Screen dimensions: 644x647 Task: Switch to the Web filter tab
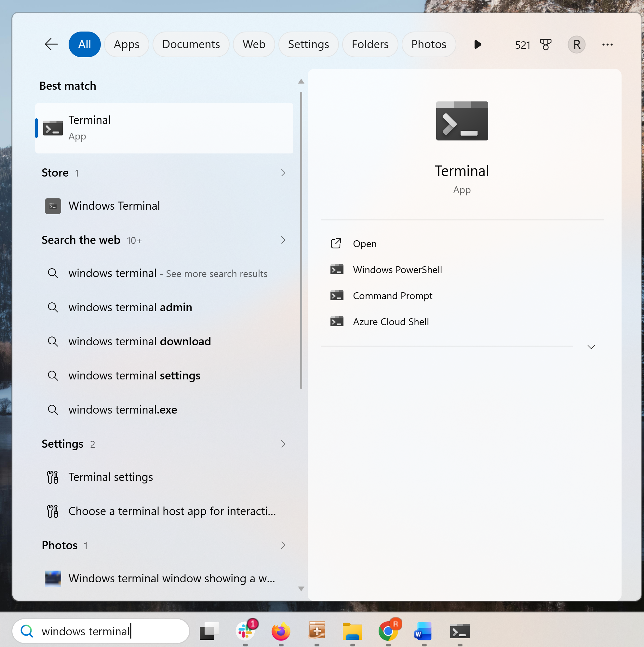pyautogui.click(x=254, y=44)
